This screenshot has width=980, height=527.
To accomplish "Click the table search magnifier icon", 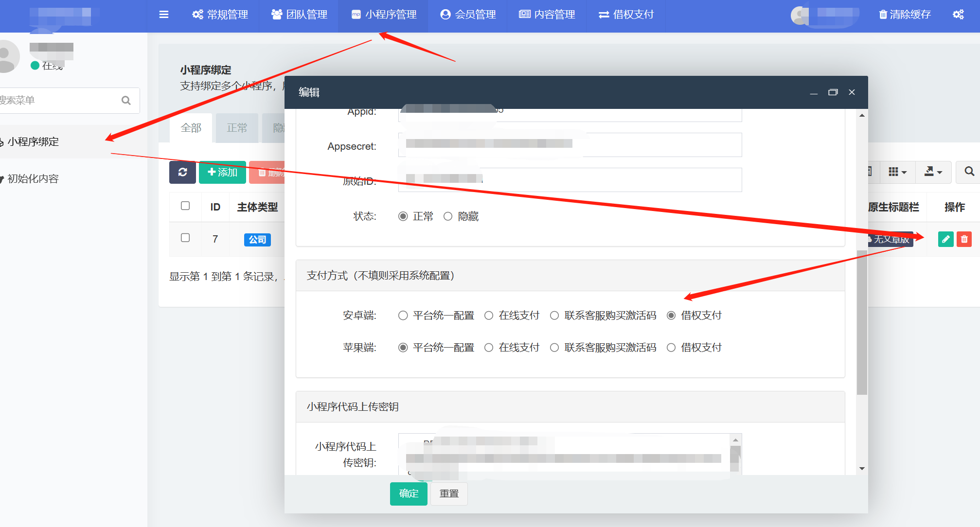I will click(x=969, y=172).
